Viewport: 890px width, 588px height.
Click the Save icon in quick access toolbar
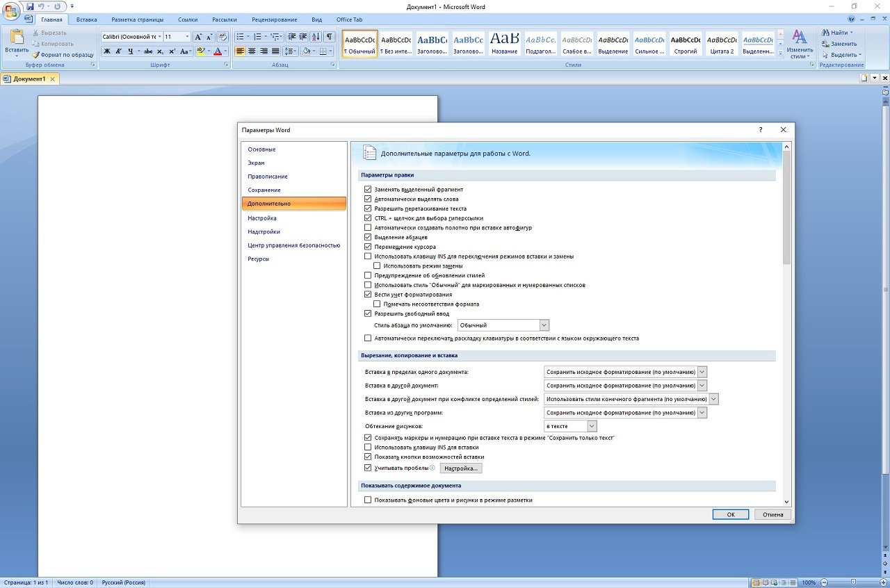[30, 6]
